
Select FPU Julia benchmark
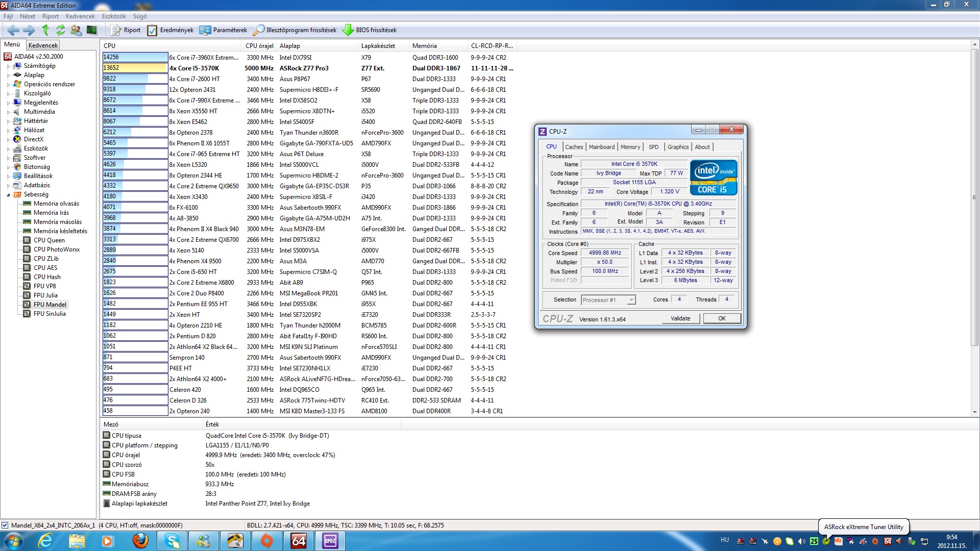click(45, 295)
